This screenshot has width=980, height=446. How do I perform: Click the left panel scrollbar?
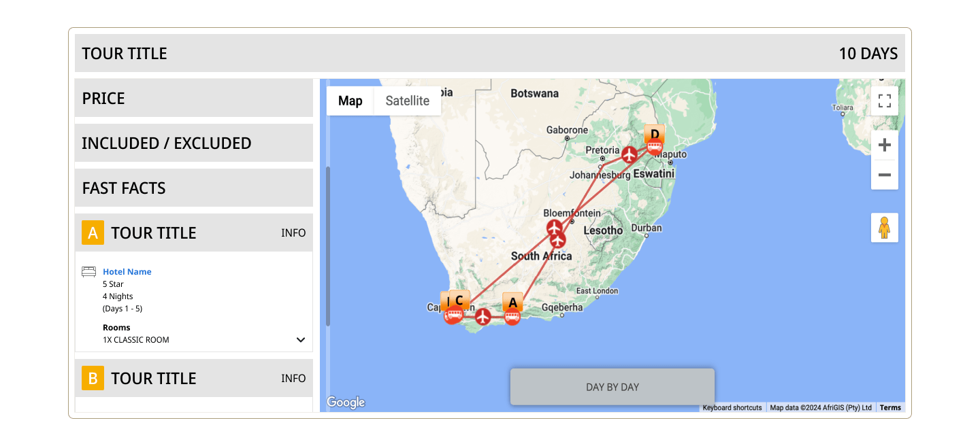[327, 246]
